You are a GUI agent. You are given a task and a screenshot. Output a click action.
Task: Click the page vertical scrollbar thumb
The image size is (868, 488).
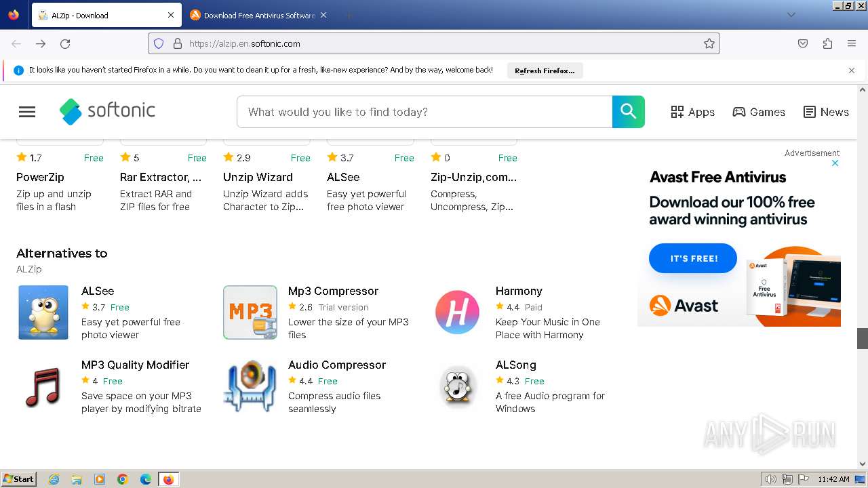tap(863, 339)
